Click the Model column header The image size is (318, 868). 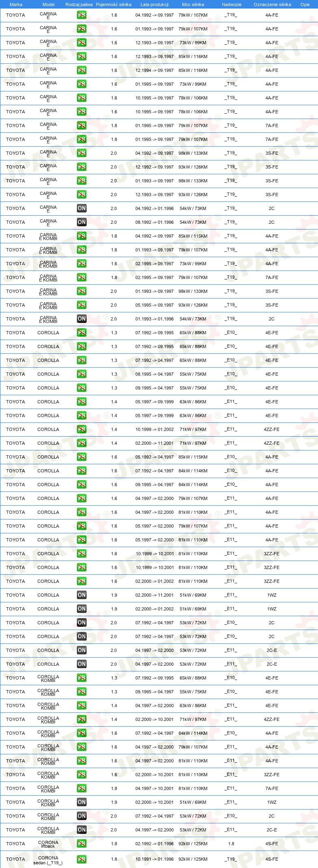[x=48, y=4]
